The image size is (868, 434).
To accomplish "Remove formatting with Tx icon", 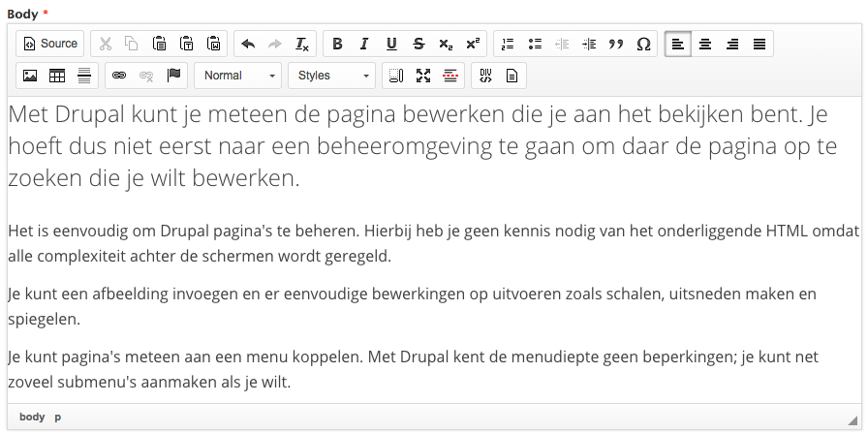I will click(x=302, y=44).
